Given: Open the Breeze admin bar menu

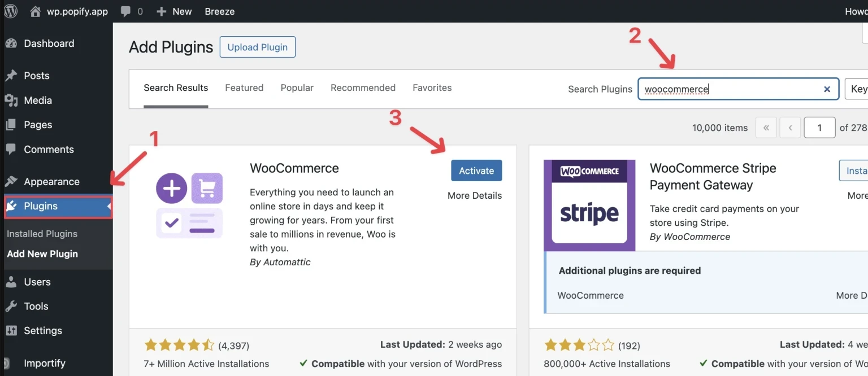Looking at the screenshot, I should pyautogui.click(x=220, y=11).
